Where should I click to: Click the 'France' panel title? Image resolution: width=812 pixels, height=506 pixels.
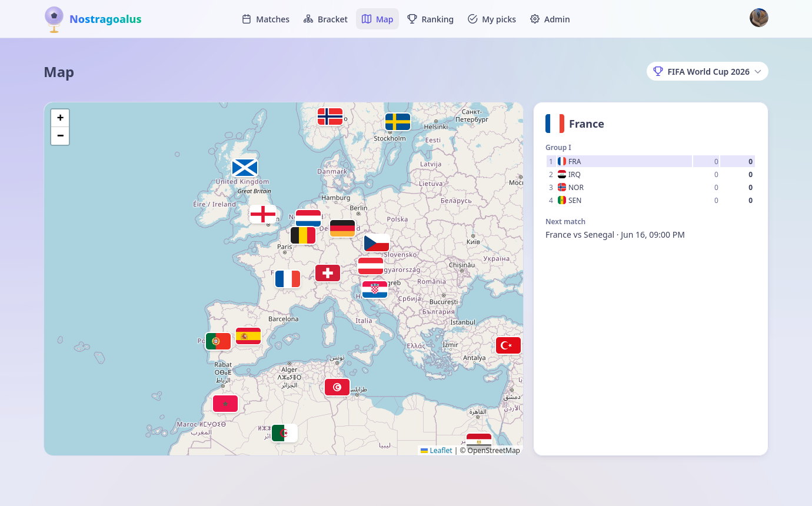click(587, 124)
